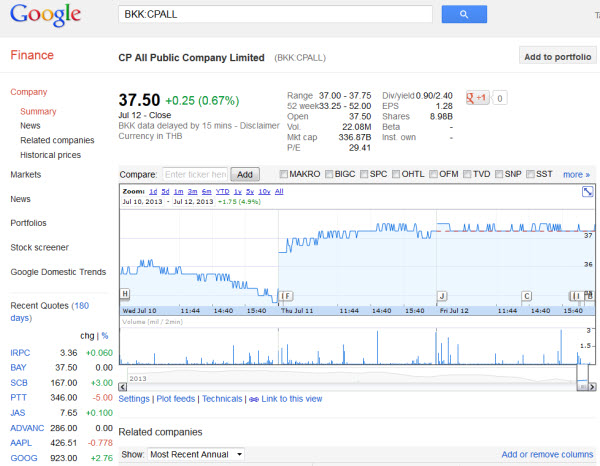Set chart zoom to 1m

click(178, 191)
